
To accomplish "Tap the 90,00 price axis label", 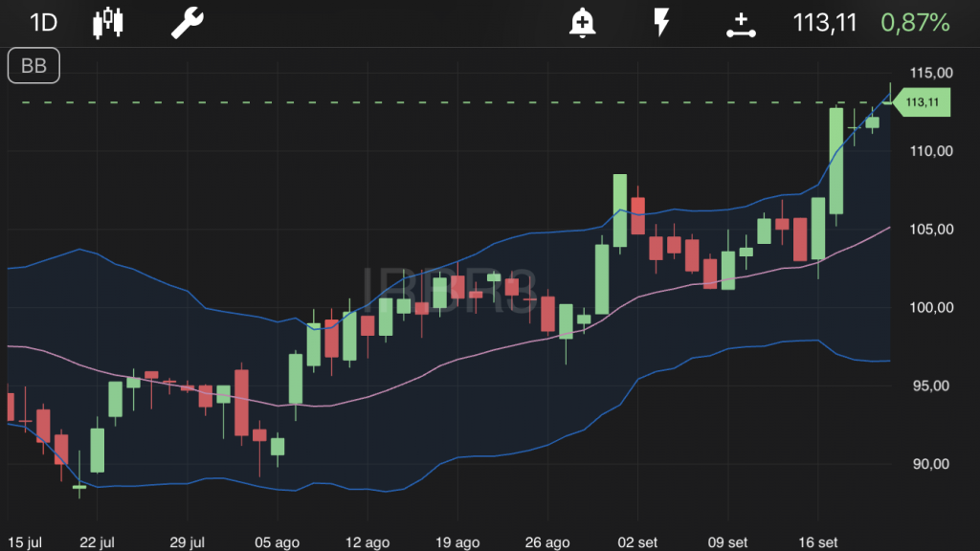I will coord(931,464).
